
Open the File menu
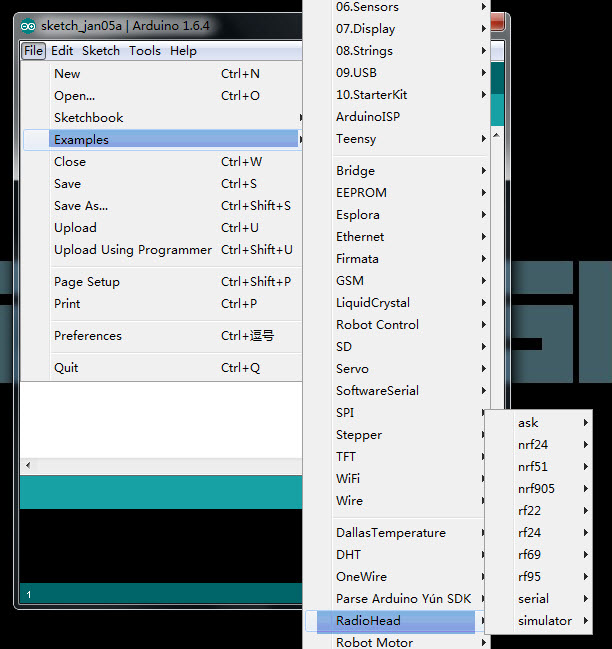tap(33, 51)
